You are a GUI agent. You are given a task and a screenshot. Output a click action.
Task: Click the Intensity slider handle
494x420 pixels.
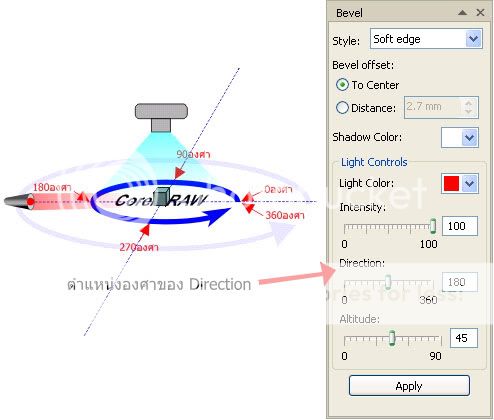point(433,226)
